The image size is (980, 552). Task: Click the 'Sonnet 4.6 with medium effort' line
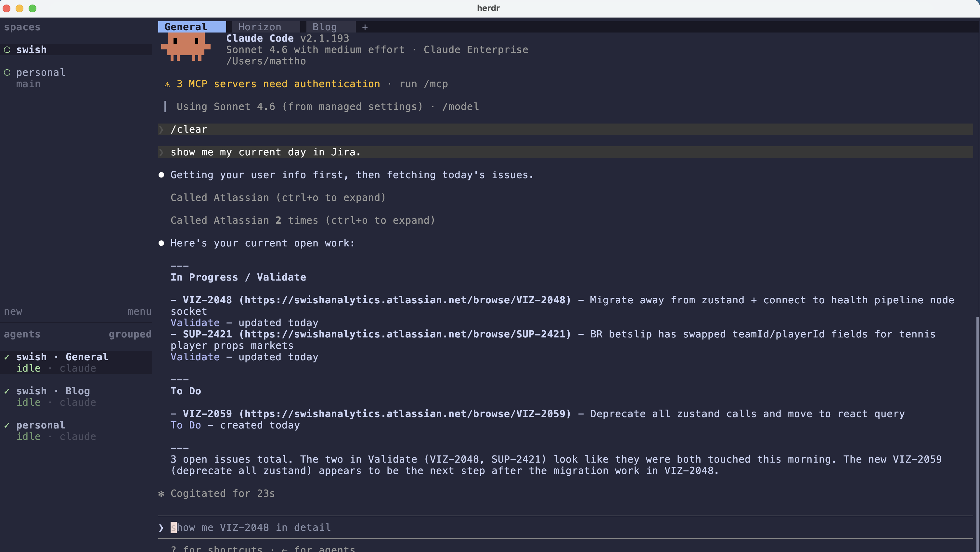click(x=316, y=49)
